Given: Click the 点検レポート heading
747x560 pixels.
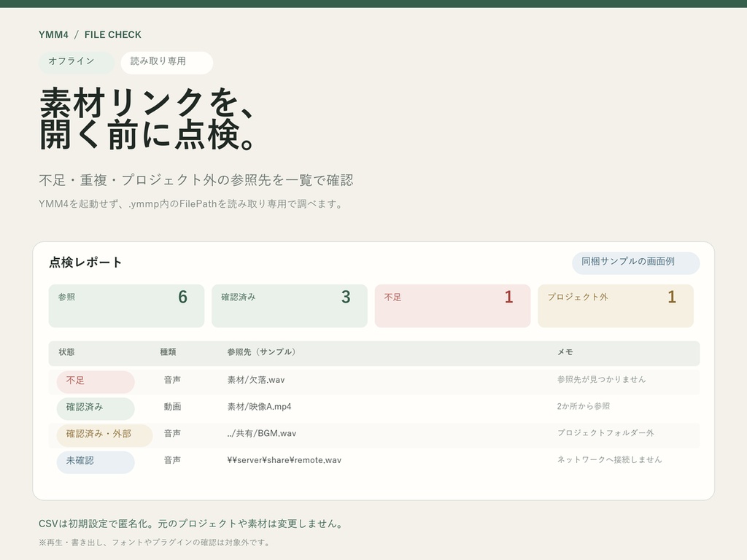Looking at the screenshot, I should pos(86,262).
